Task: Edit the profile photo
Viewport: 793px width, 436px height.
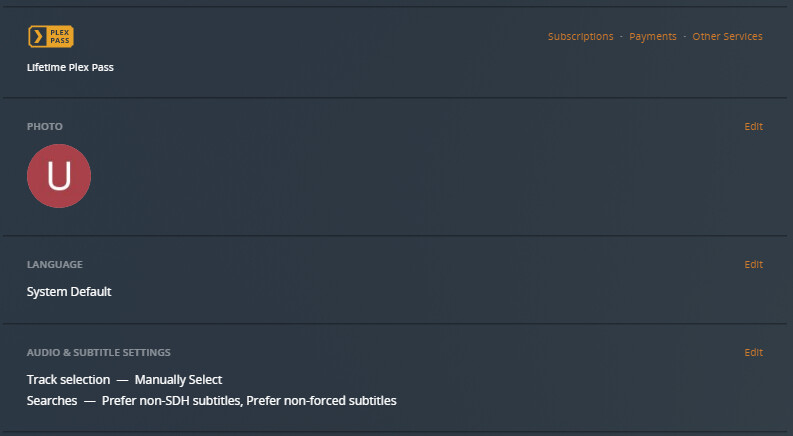Action: coord(753,127)
